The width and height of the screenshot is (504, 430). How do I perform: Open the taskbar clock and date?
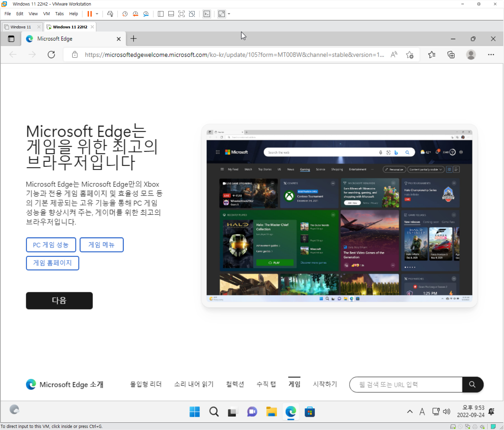coord(471,411)
